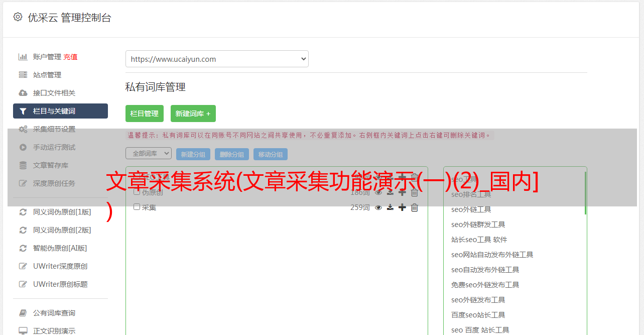This screenshot has height=335, width=644.
Task: Select the keyword seo网站自动发布外链工具
Action: (x=492, y=255)
